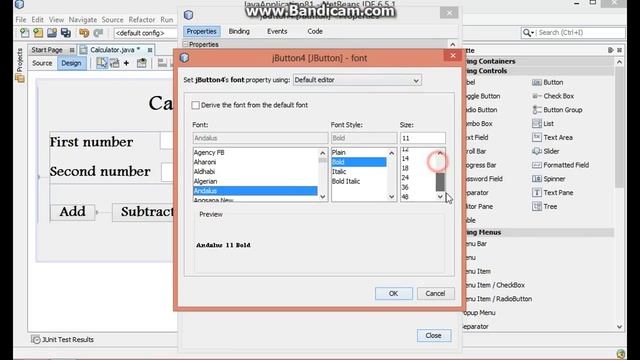Click the search magnifier icon

click(x=527, y=33)
